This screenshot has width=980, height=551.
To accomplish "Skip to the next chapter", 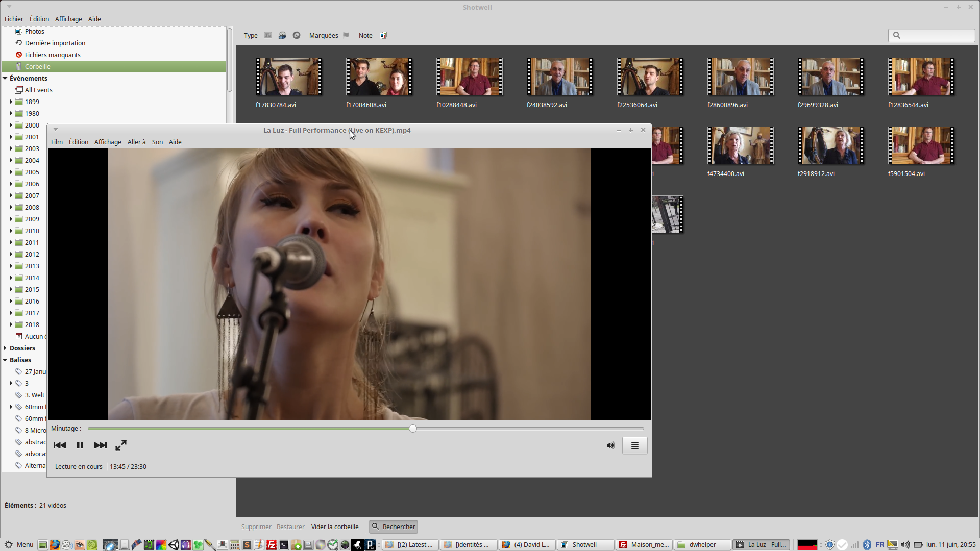I will pyautogui.click(x=101, y=445).
